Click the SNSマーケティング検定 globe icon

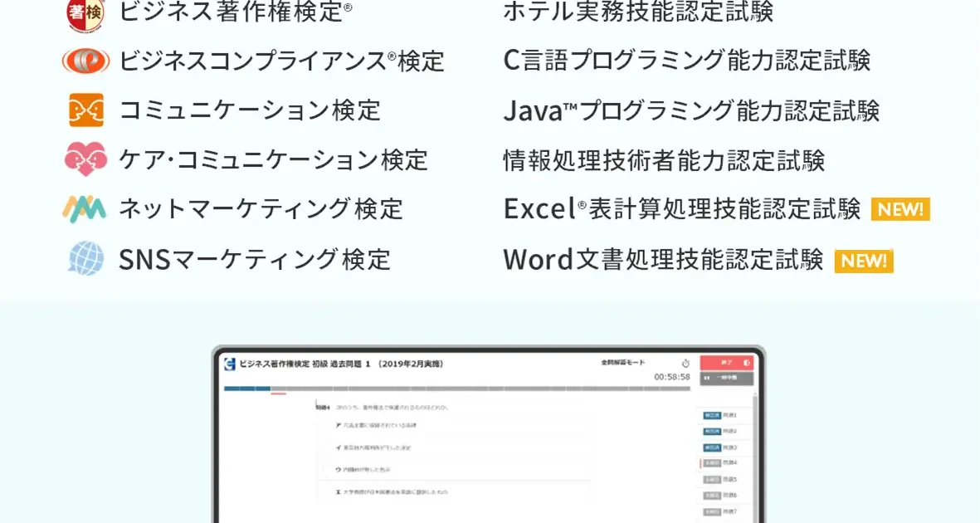(85, 258)
